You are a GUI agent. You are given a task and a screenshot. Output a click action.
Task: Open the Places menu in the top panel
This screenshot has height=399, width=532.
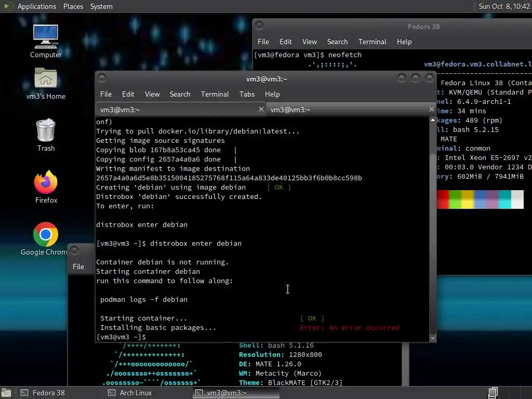tap(73, 6)
